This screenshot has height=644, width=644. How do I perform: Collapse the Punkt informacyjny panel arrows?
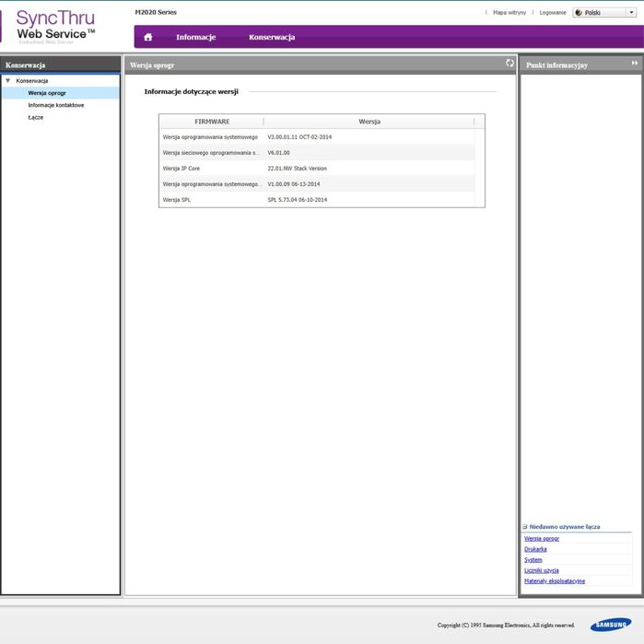pyautogui.click(x=635, y=63)
